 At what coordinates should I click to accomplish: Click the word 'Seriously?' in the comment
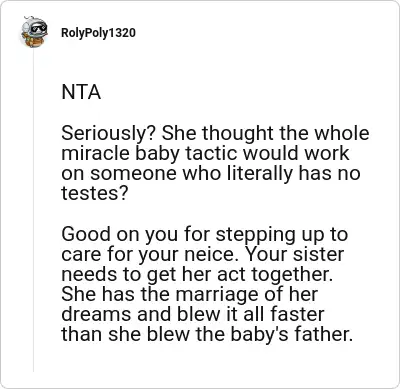(109, 134)
